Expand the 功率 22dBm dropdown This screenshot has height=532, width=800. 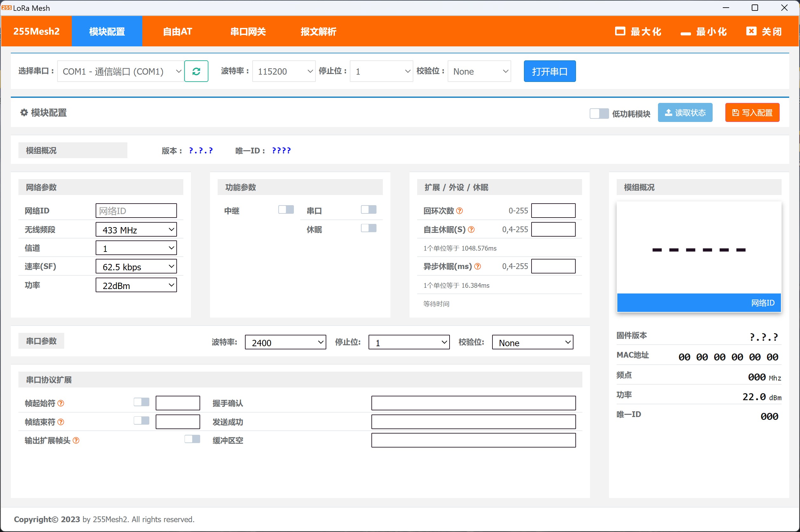point(136,285)
